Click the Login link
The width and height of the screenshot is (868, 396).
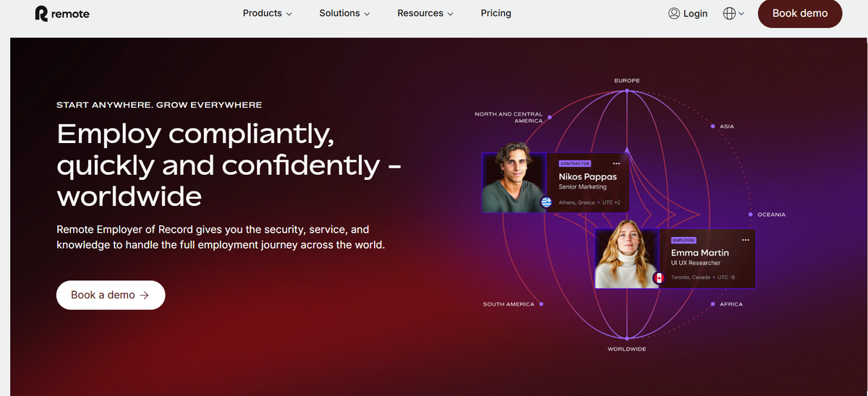tap(688, 13)
